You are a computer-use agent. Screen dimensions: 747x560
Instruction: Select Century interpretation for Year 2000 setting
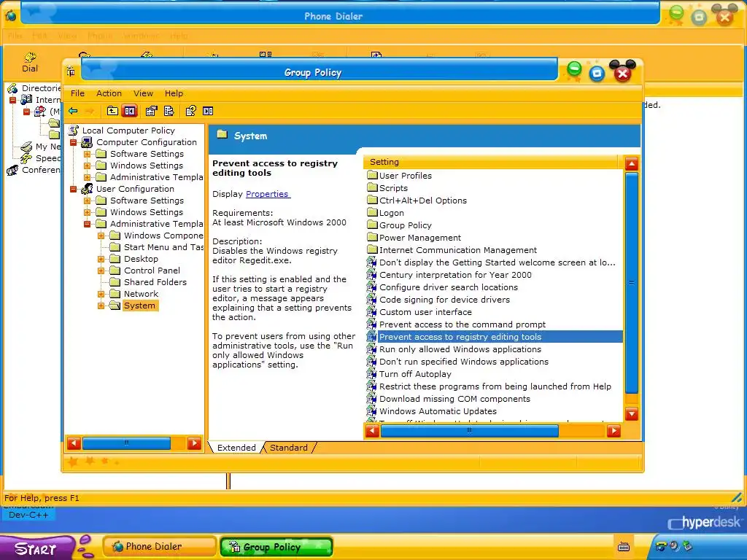pyautogui.click(x=455, y=275)
